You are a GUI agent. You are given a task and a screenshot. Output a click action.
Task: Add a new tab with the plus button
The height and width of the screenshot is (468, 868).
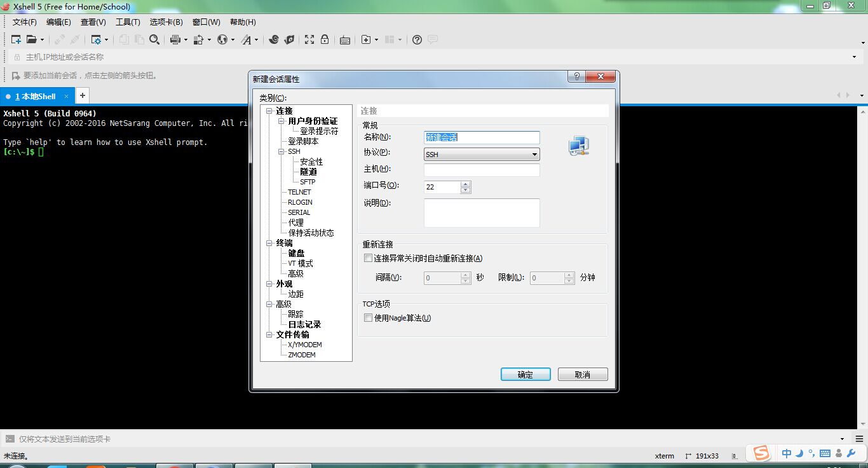click(x=83, y=96)
